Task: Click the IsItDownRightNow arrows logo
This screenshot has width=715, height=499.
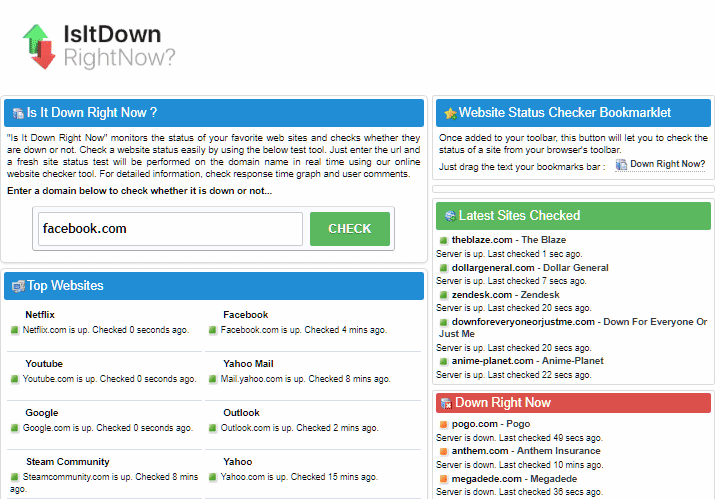Action: tap(39, 47)
